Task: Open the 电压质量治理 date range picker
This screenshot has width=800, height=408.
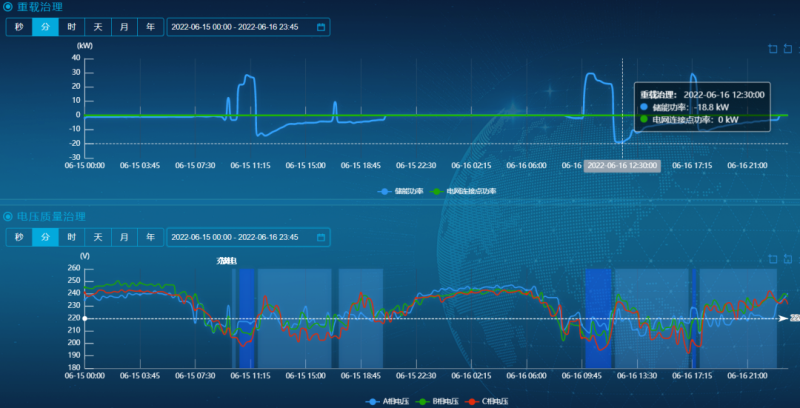Action: pyautogui.click(x=240, y=237)
